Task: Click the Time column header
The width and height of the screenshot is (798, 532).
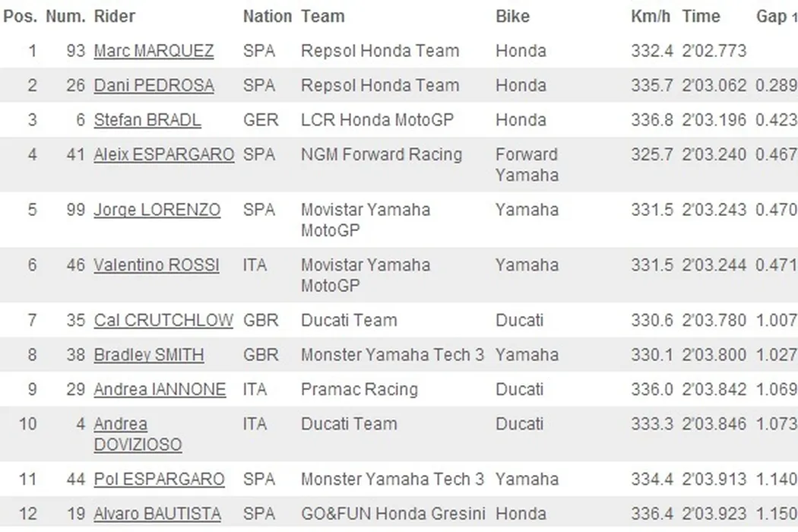Action: pos(700,16)
